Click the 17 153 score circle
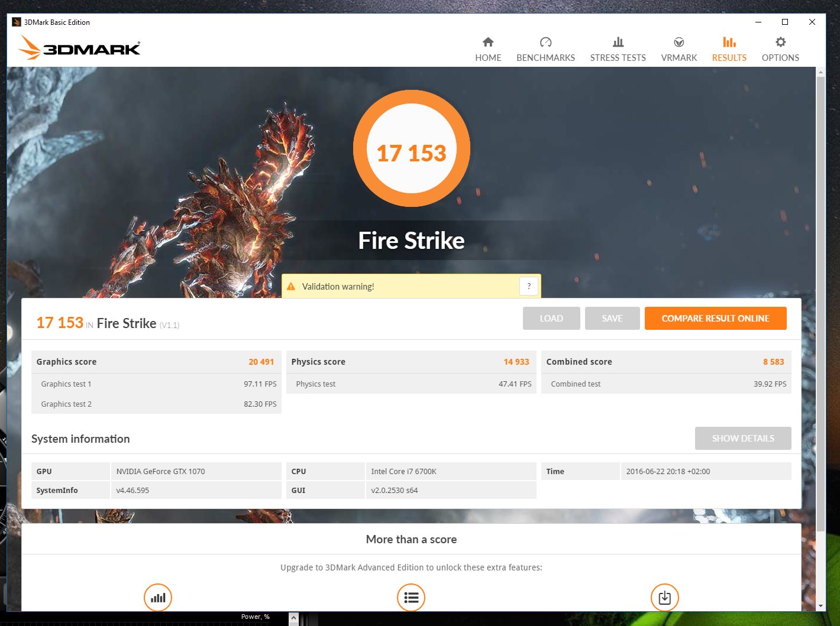Screen dimensions: 840x626 [412, 148]
